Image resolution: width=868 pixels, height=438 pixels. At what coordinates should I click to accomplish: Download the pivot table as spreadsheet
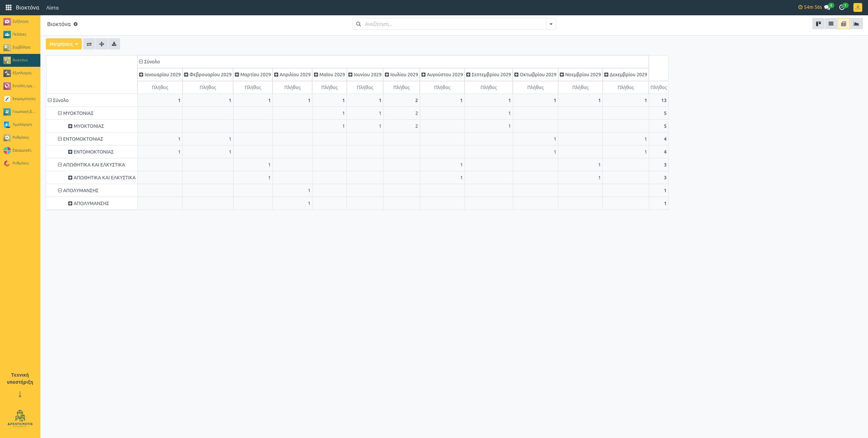point(114,44)
